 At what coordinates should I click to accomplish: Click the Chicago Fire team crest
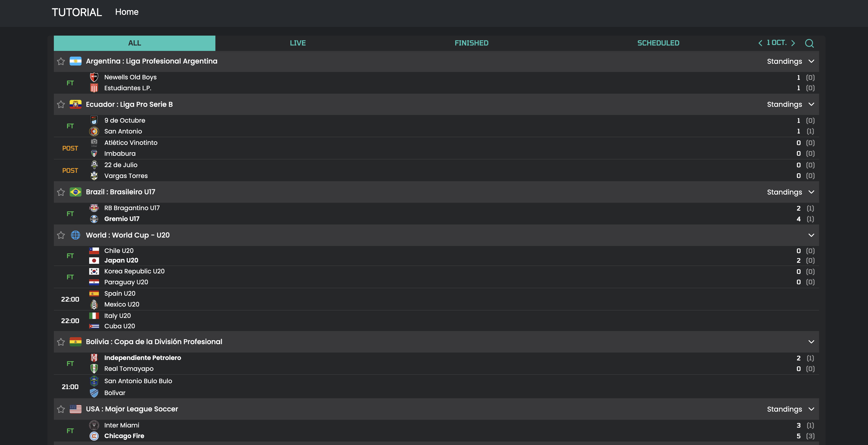pyautogui.click(x=94, y=436)
